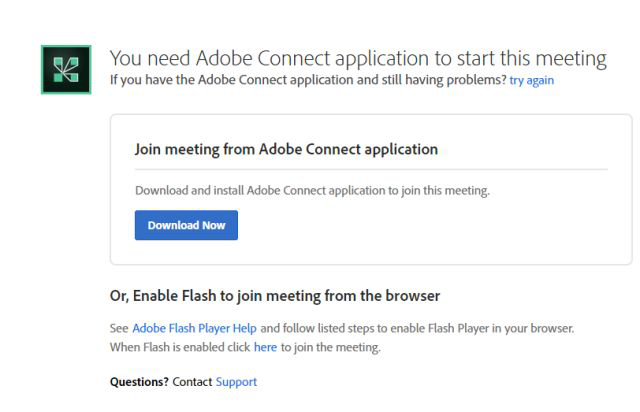This screenshot has width=640, height=412.
Task: Click the bold 'Questions?' label
Action: 139,382
